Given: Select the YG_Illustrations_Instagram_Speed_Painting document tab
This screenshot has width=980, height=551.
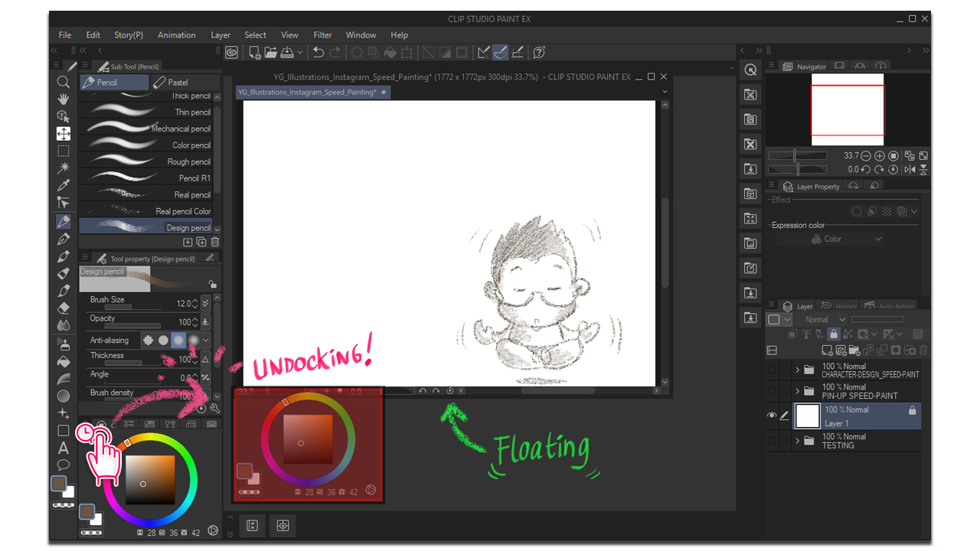Looking at the screenshot, I should 312,92.
